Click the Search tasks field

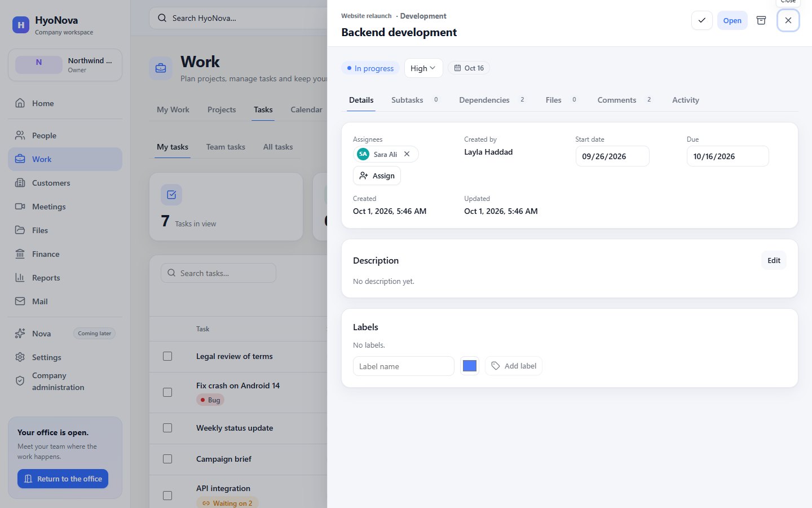click(219, 273)
